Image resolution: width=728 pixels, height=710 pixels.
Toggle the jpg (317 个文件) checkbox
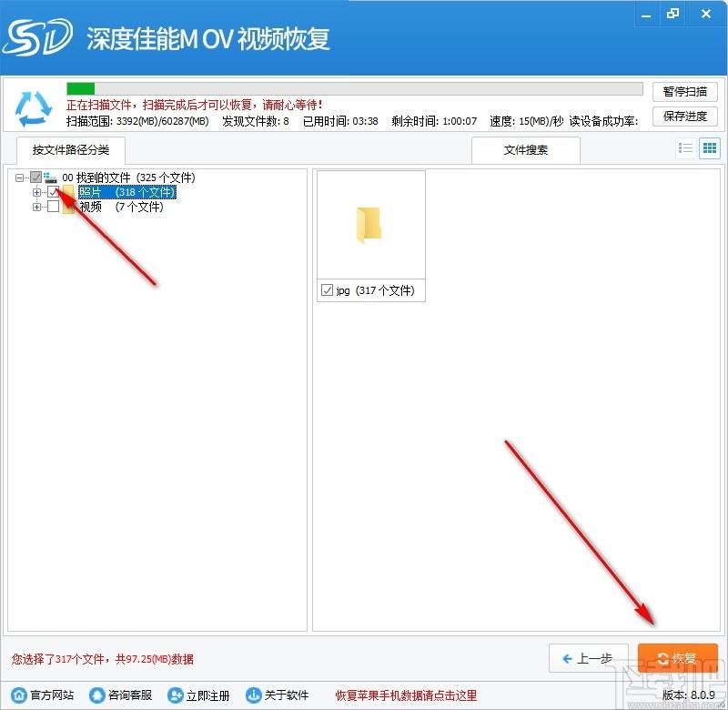tap(327, 290)
